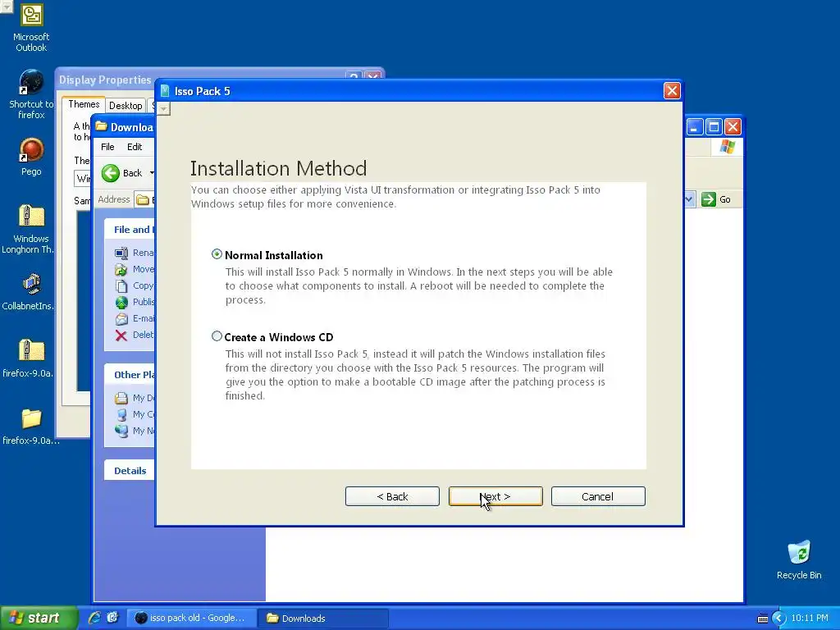
Task: Click the Details panel header
Action: point(129,470)
